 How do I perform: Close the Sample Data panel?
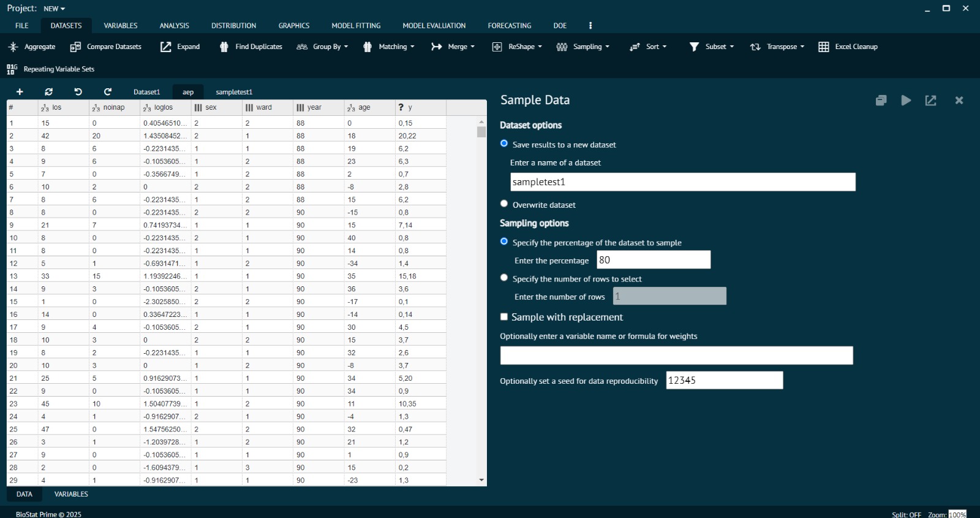[x=959, y=101]
